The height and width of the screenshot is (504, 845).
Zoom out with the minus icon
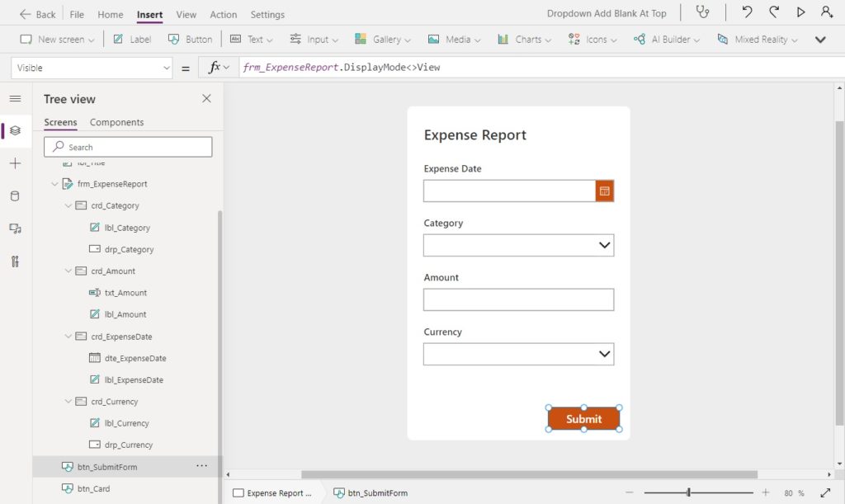[x=630, y=492]
